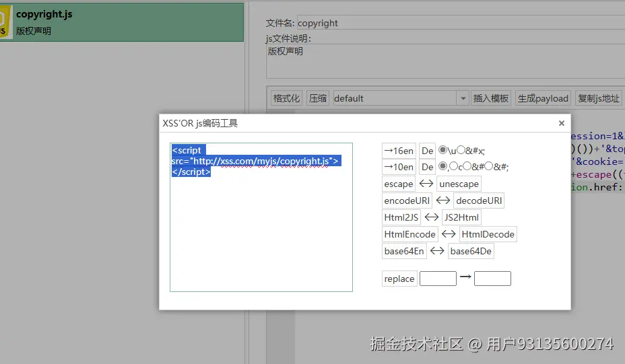Focus the 文件名 field containing copyright
This screenshot has height=364, width=625.
(461, 23)
